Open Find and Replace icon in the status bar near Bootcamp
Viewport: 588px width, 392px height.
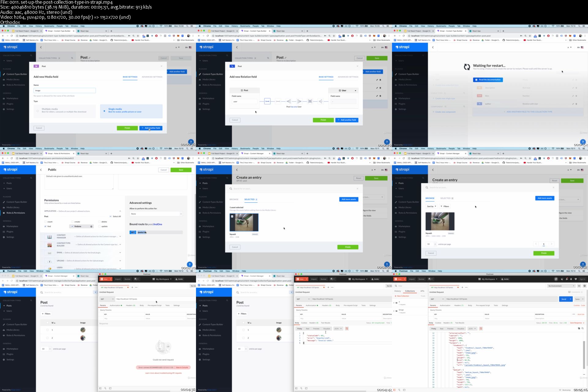[399, 390]
